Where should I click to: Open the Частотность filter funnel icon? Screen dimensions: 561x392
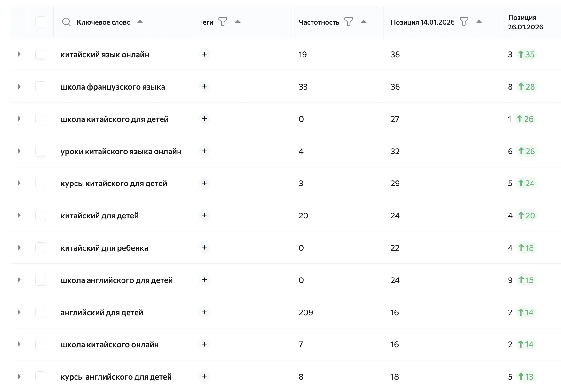pos(349,22)
